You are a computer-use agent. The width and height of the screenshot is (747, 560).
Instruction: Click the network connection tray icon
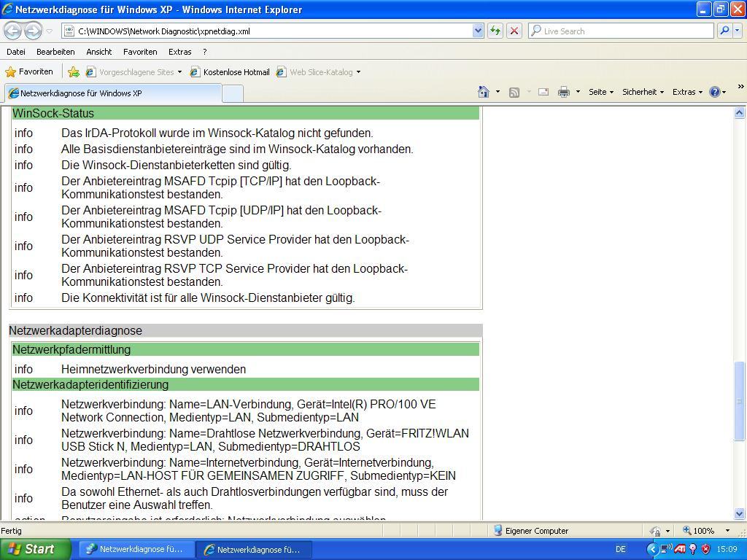coord(666,549)
